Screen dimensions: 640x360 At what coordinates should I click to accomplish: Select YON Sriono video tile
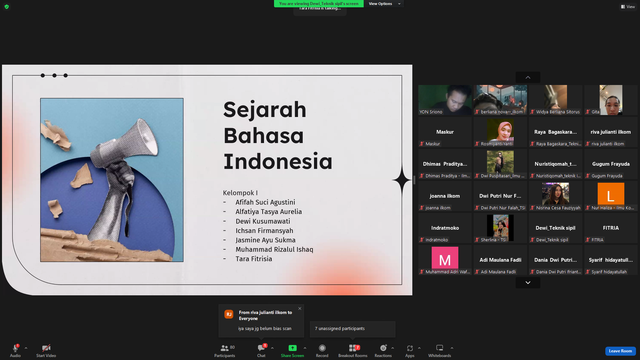tap(445, 100)
